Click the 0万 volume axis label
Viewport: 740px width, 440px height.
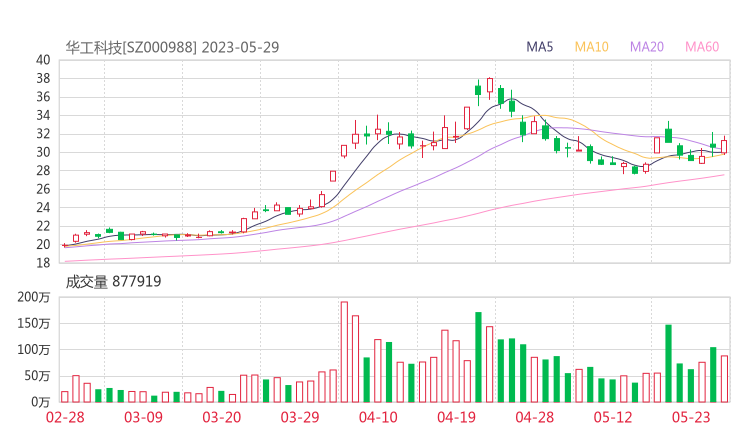41,402
